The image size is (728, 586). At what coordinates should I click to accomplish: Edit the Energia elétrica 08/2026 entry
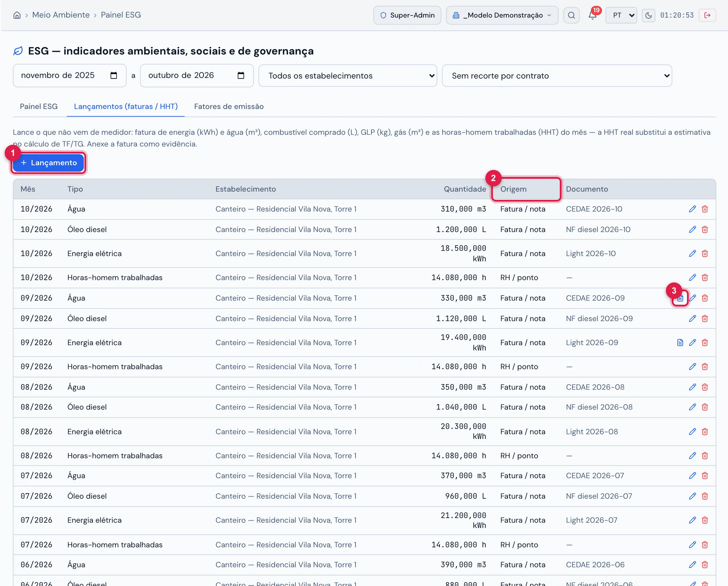pos(692,432)
